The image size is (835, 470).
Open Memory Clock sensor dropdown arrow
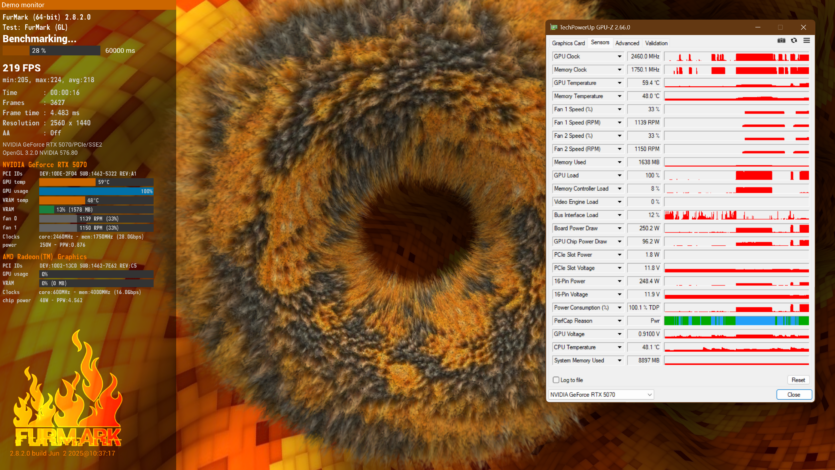(x=619, y=70)
